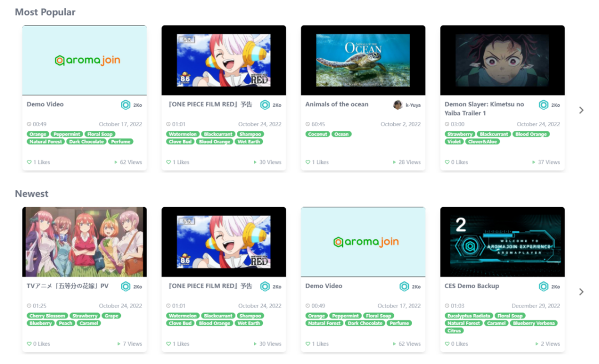Open 'Demo Video' title in Most Popular
This screenshot has height=364, width=599.
pyautogui.click(x=45, y=104)
